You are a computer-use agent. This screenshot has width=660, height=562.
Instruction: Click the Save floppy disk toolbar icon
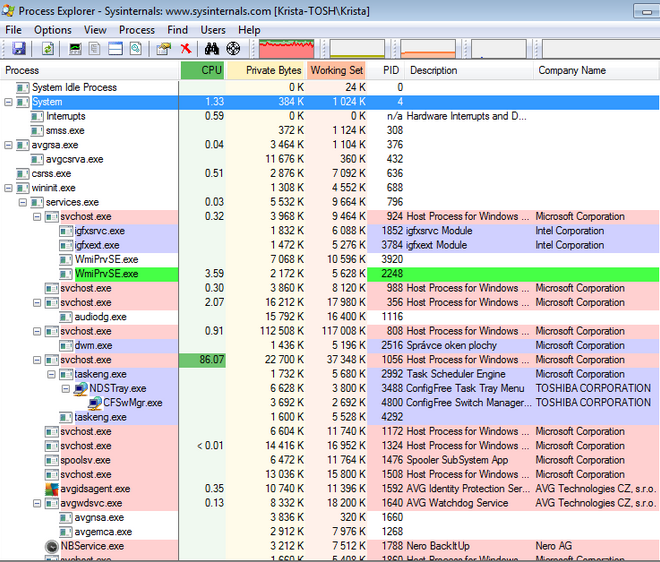tap(19, 49)
